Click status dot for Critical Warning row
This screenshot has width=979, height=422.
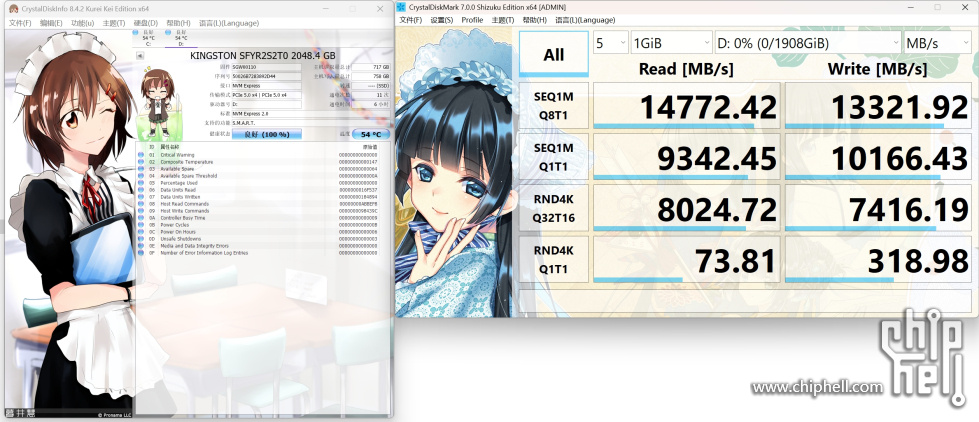click(x=141, y=155)
